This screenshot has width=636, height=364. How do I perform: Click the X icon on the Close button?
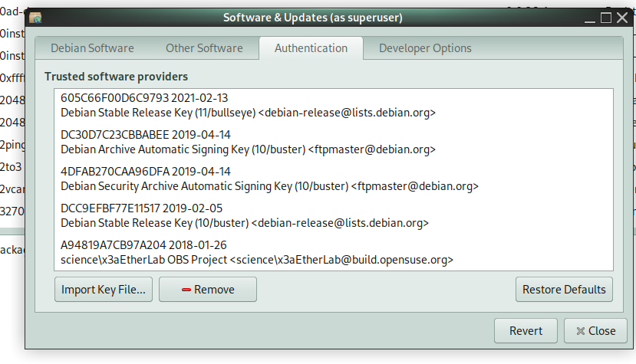581,331
